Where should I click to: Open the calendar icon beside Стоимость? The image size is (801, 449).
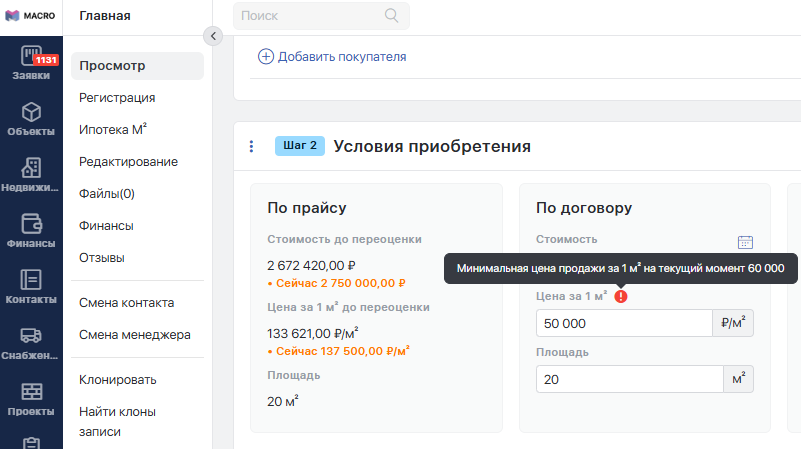[x=744, y=242]
